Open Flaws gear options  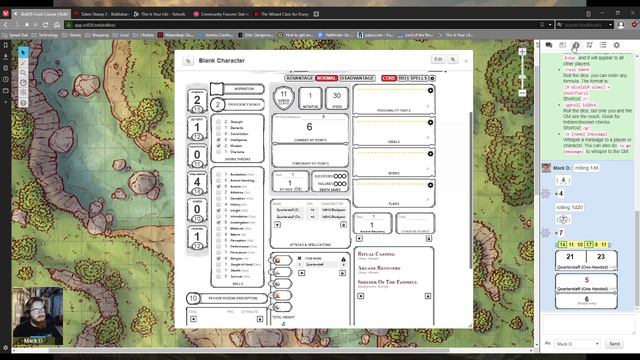pos(430,185)
